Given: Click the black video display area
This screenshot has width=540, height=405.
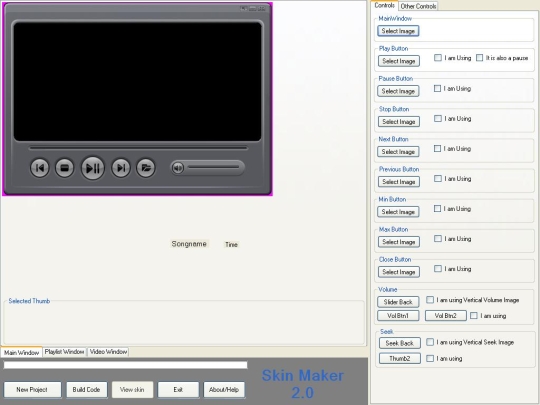Looking at the screenshot, I should pos(137,81).
